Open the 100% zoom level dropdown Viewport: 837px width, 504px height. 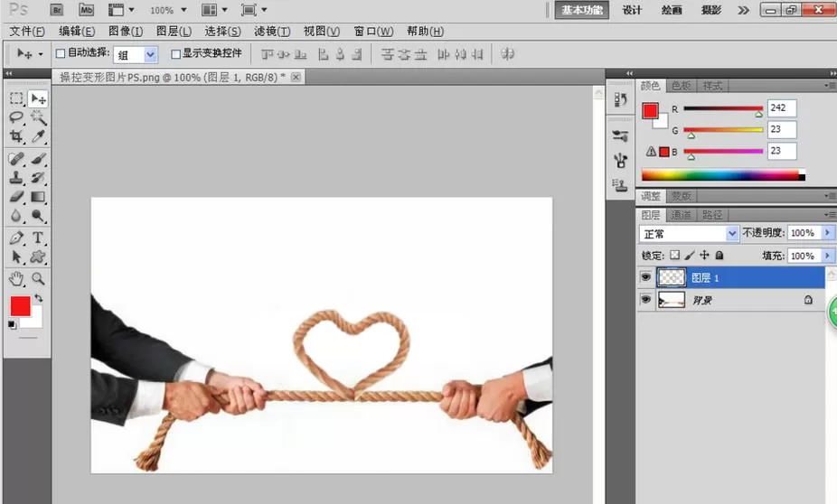[183, 10]
